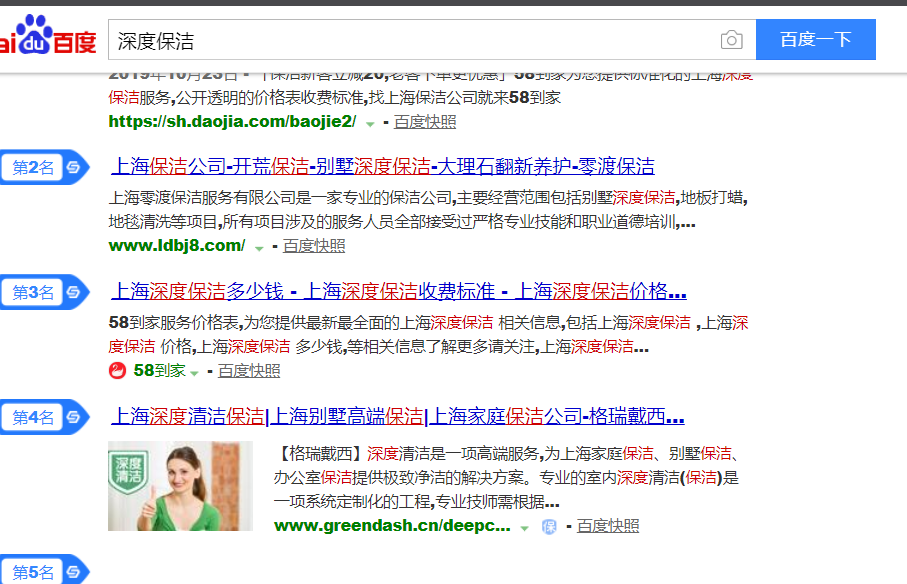The height and width of the screenshot is (584, 907).
Task: Click the 第4名 rank badge
Action: pyautogui.click(x=44, y=417)
